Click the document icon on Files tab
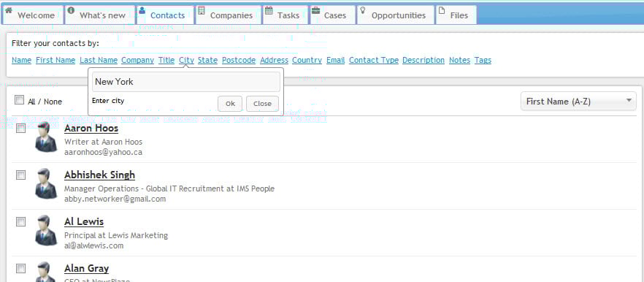The image size is (644, 282). pos(442,10)
